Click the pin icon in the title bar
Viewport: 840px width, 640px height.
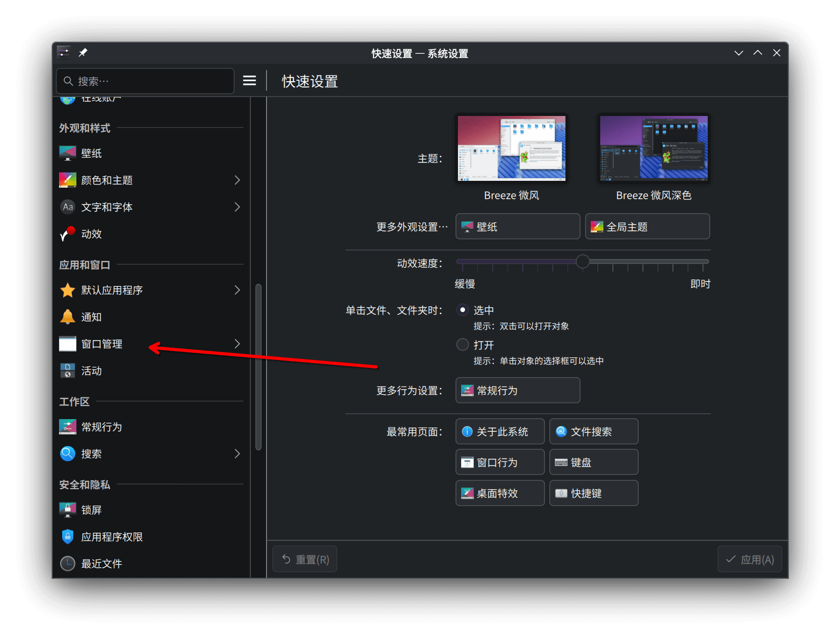pos(83,53)
